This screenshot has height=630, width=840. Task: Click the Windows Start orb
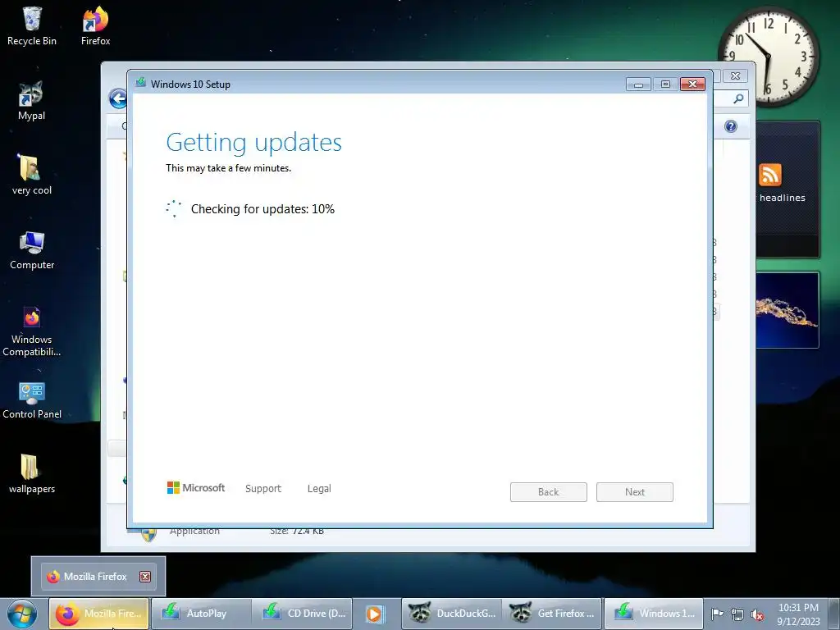pyautogui.click(x=22, y=614)
